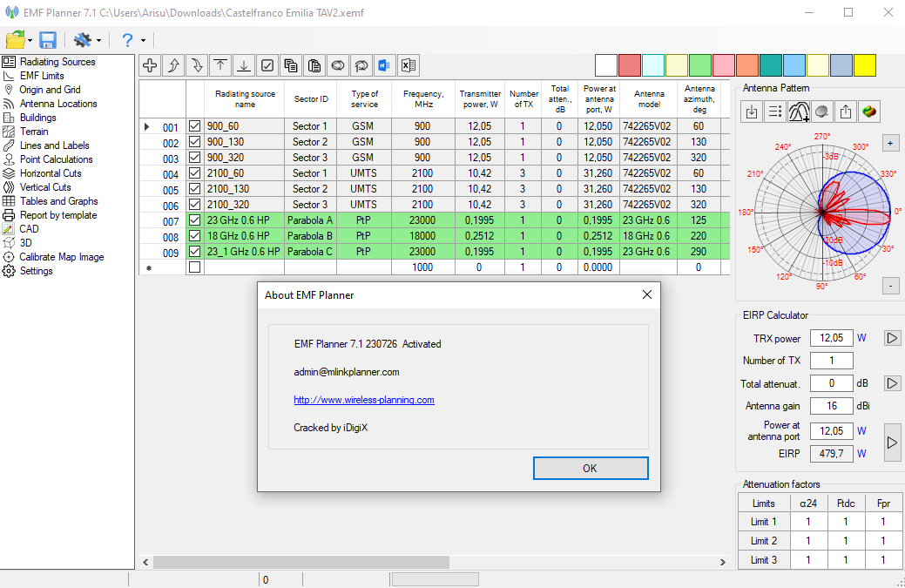
Task: Copy selected radiating source rows
Action: (291, 66)
